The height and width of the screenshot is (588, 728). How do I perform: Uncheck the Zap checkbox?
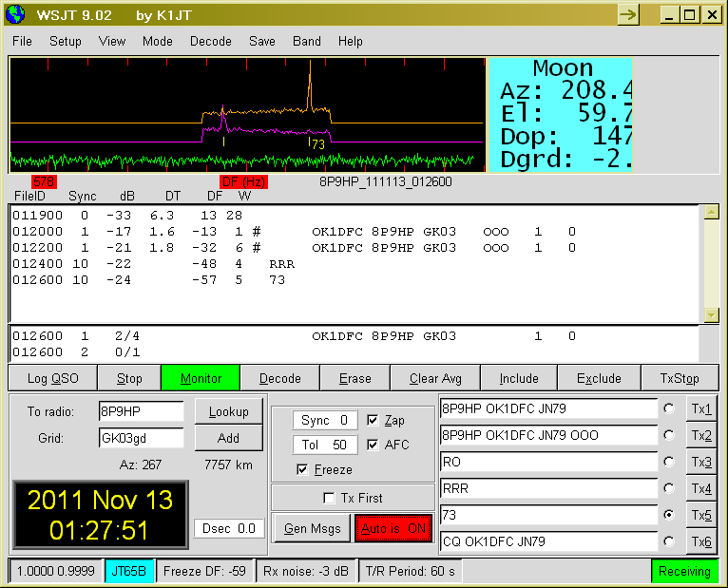point(373,420)
